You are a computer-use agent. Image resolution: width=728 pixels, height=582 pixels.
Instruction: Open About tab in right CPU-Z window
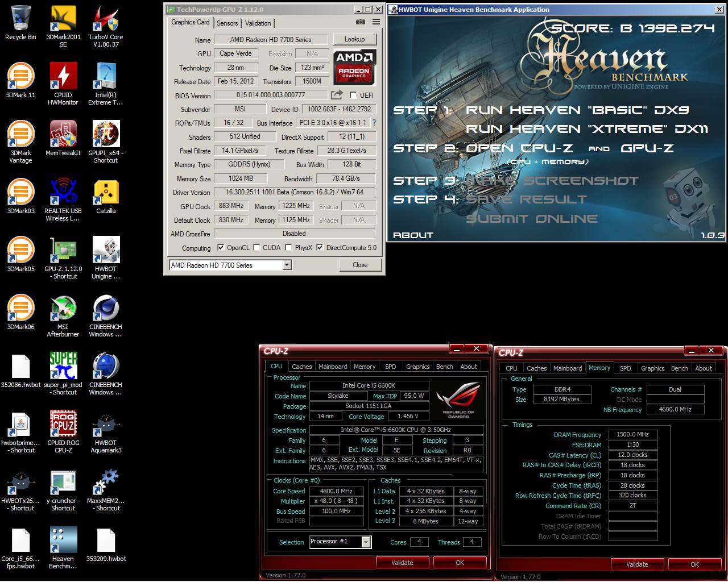click(704, 368)
